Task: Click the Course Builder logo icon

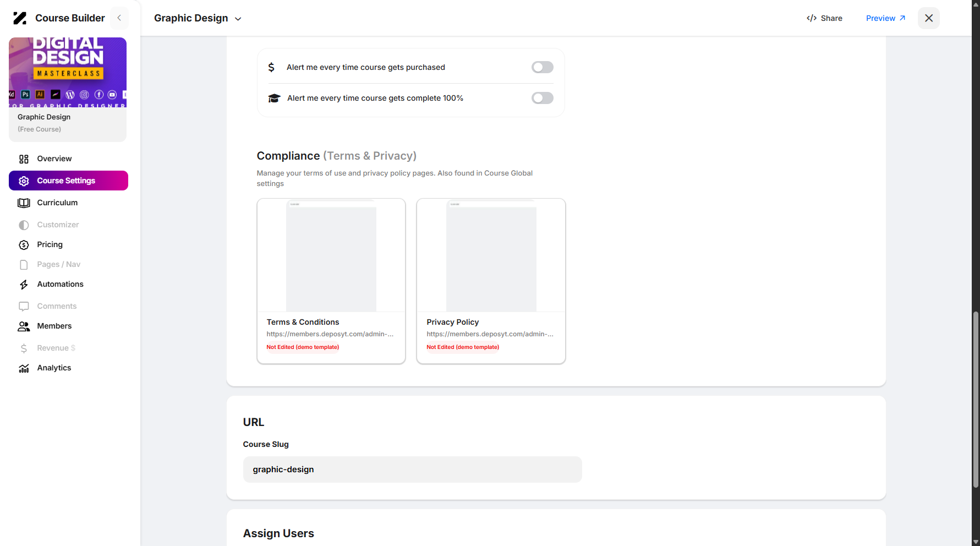Action: 20,18
